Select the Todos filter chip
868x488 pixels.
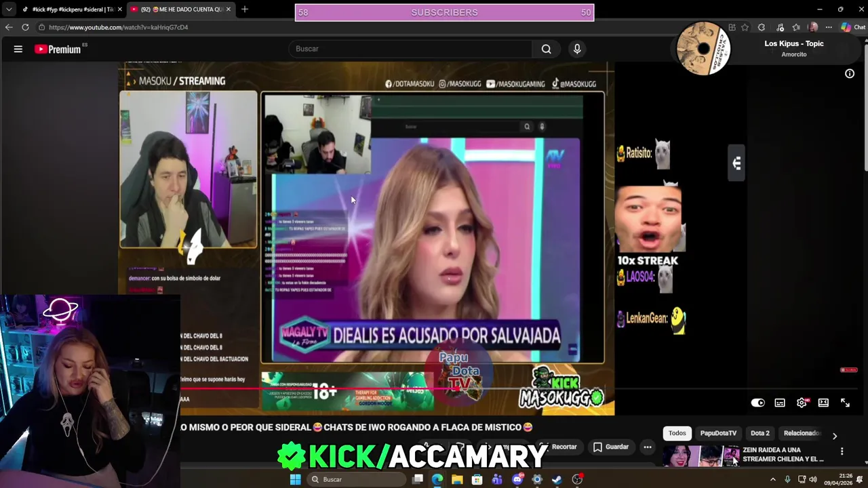(x=677, y=433)
